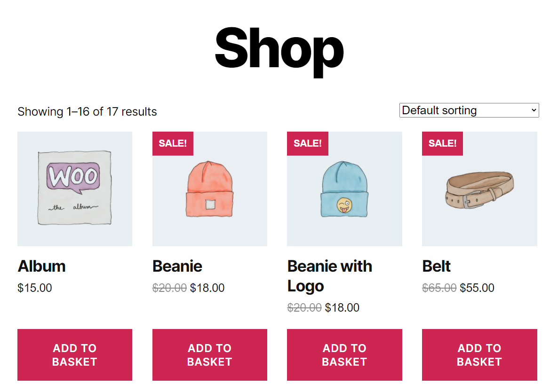Click the Shop page heading
The image size is (550, 392).
[279, 48]
